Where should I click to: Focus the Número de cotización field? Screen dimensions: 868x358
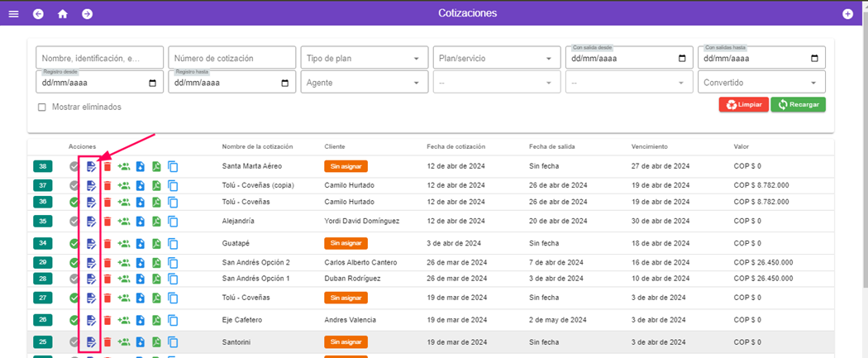click(231, 58)
